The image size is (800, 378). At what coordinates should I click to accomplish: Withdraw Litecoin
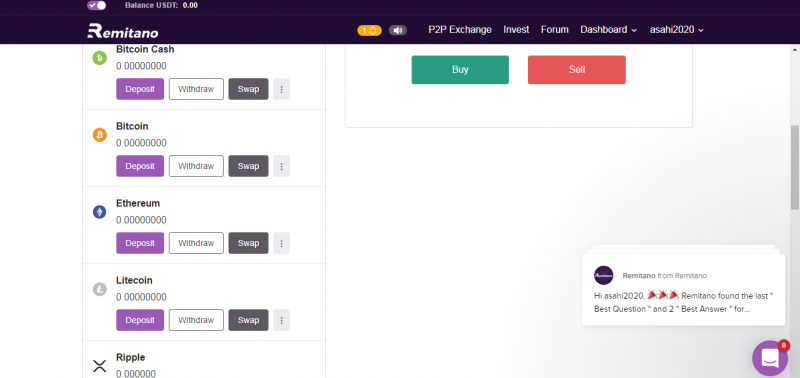196,320
